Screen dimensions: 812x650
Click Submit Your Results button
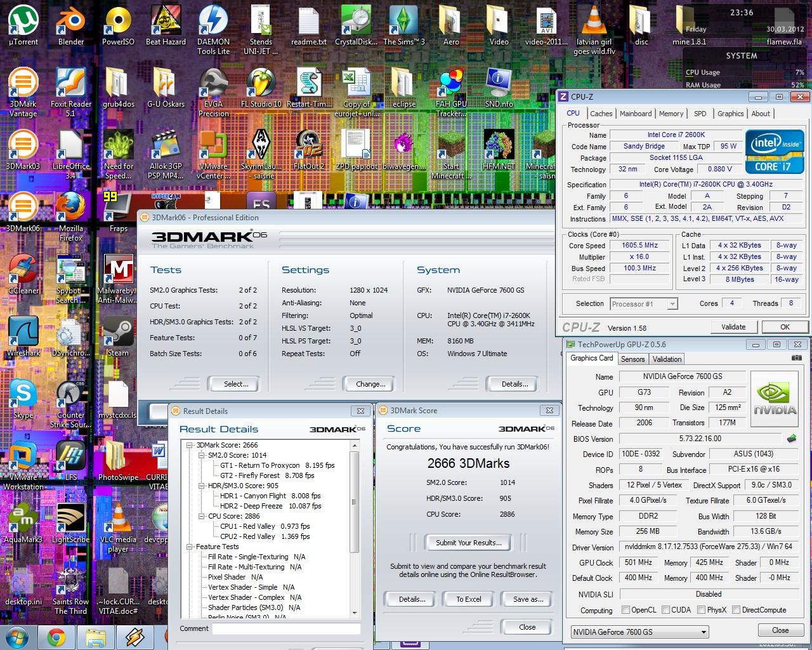(x=469, y=543)
